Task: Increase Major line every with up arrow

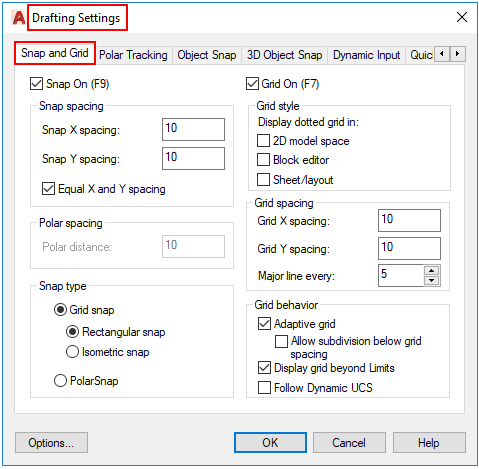Action: point(432,270)
